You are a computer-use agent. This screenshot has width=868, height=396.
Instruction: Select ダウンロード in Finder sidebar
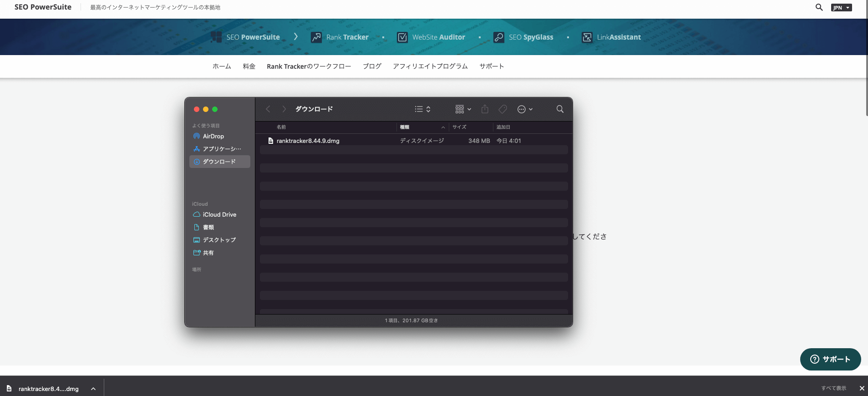(x=219, y=162)
